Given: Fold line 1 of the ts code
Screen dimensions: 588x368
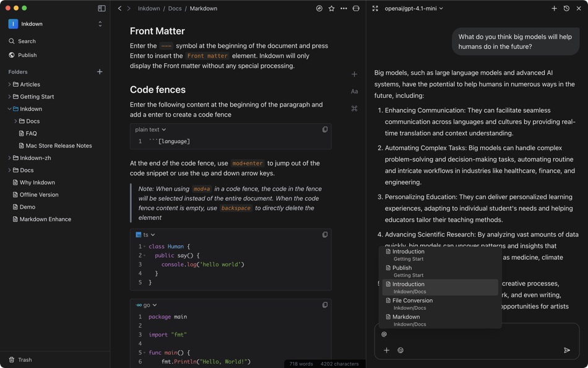Looking at the screenshot, I should tap(145, 247).
